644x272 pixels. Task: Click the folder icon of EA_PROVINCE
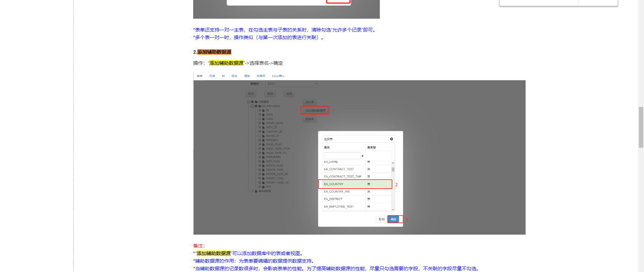pyautogui.click(x=260, y=106)
